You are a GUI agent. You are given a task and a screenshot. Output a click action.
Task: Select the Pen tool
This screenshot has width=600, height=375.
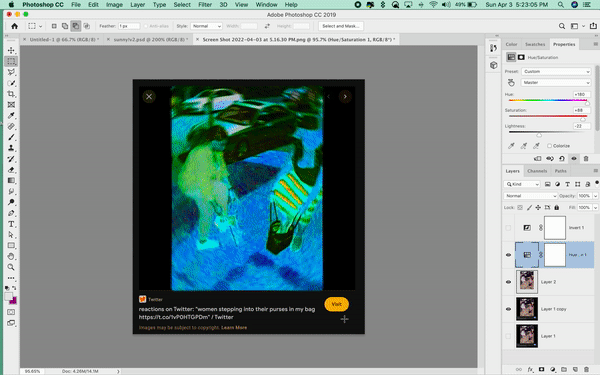(x=11, y=213)
